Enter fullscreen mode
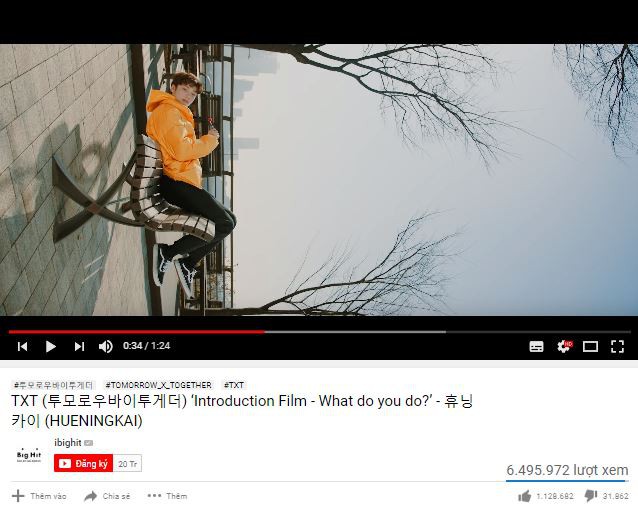Image resolution: width=638 pixels, height=510 pixels. pos(618,346)
